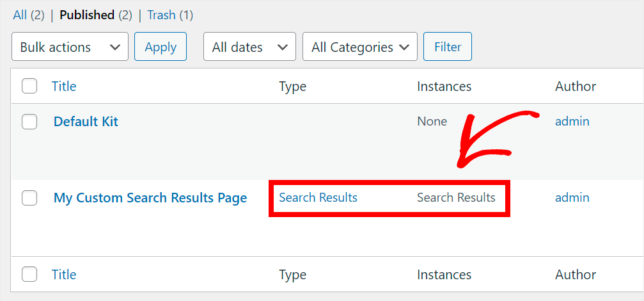Click the admin author of the custom search page

click(x=572, y=198)
